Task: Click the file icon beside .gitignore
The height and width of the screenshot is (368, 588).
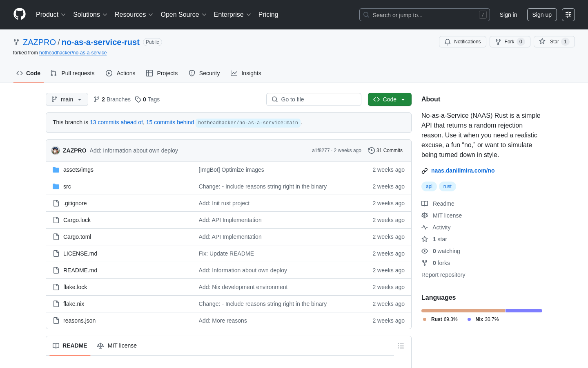Action: pyautogui.click(x=56, y=203)
